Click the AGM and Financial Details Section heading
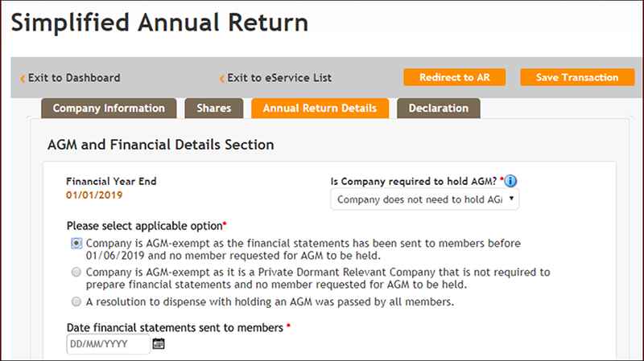644x361 pixels. [160, 145]
